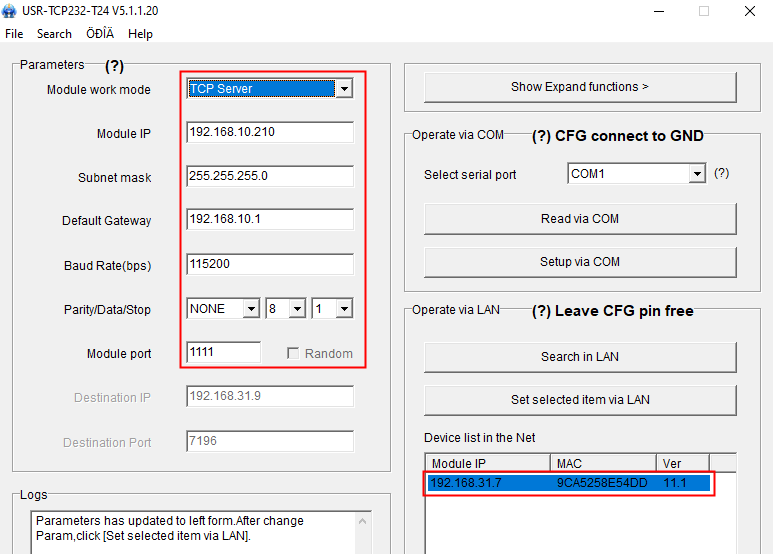Click the app icon in title bar

pos(10,11)
